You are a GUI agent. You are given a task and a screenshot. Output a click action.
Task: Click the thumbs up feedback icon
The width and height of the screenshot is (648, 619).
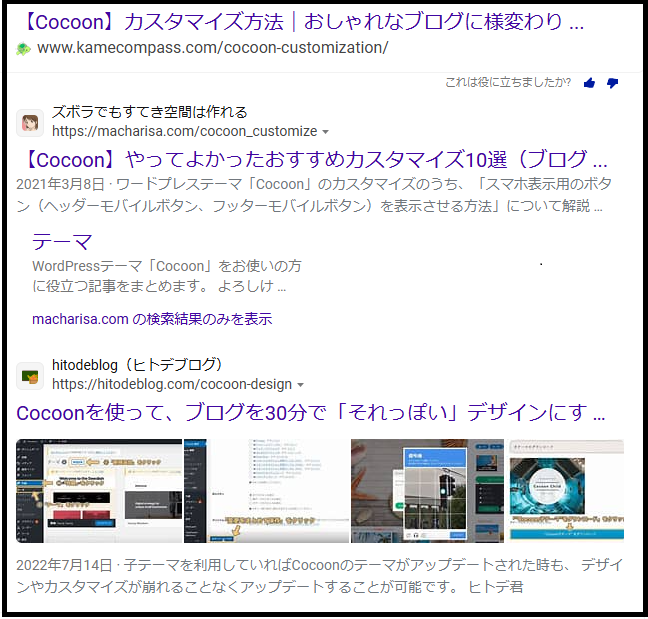[589, 83]
